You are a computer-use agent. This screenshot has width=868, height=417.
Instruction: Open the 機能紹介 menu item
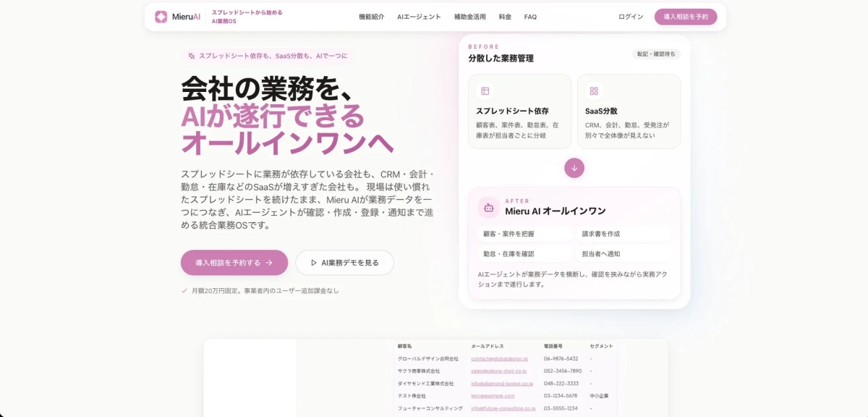click(x=371, y=17)
